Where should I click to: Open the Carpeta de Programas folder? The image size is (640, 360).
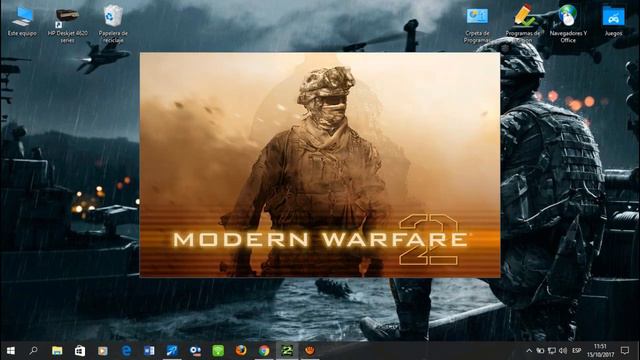tap(477, 25)
